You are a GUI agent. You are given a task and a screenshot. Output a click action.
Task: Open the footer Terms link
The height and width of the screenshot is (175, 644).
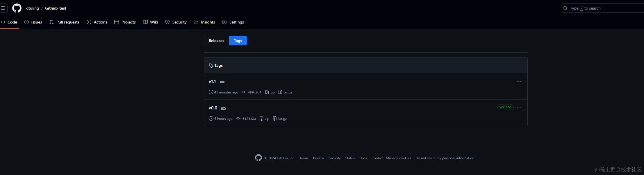pyautogui.click(x=304, y=158)
